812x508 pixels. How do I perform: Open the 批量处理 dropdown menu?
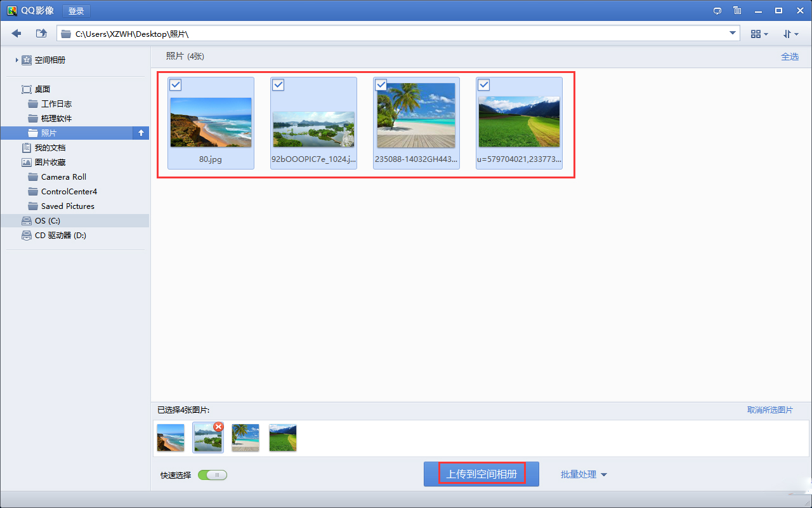click(582, 474)
